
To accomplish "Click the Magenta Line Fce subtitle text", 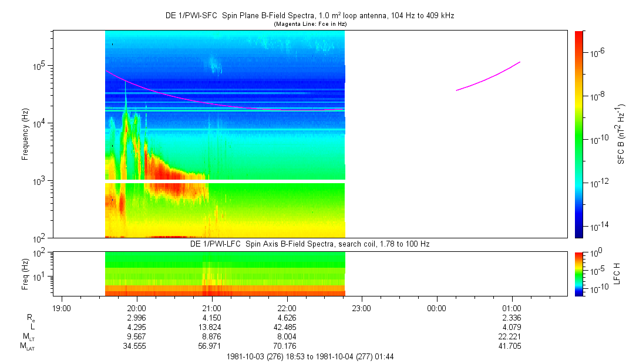I will (309, 24).
